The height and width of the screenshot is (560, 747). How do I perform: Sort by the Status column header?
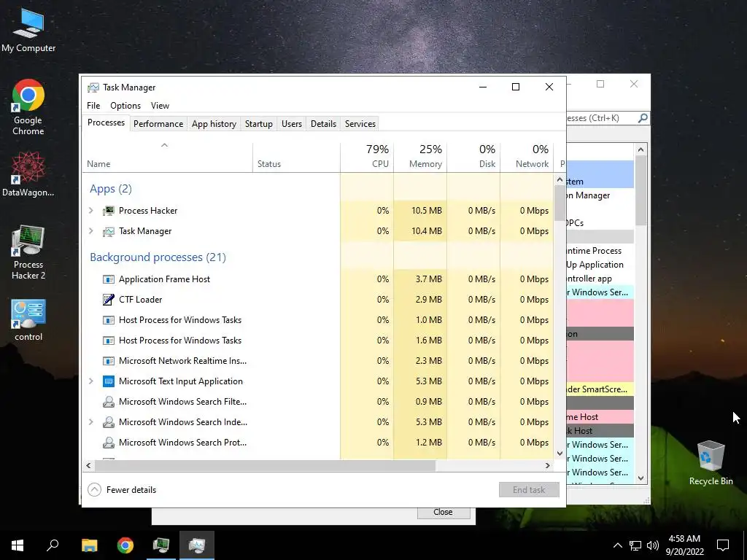pyautogui.click(x=296, y=156)
